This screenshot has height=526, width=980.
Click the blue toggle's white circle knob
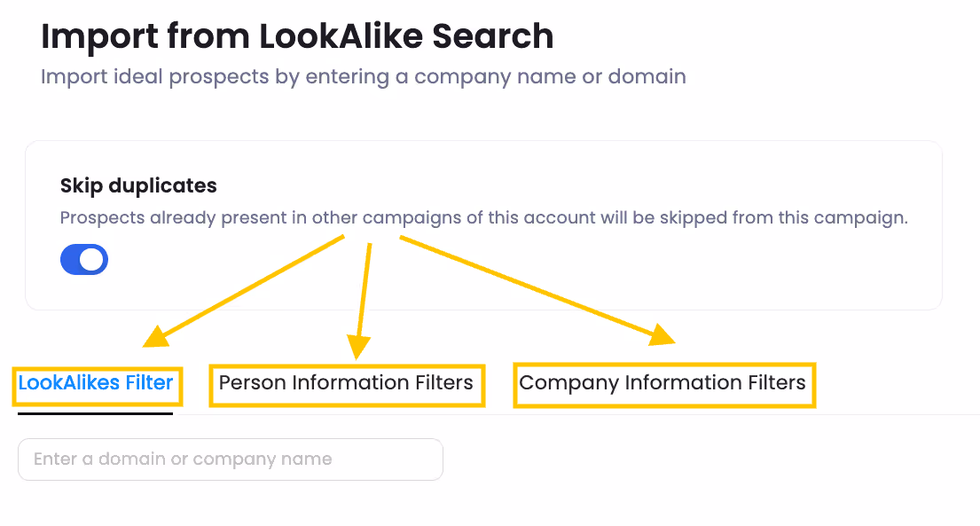(91, 259)
